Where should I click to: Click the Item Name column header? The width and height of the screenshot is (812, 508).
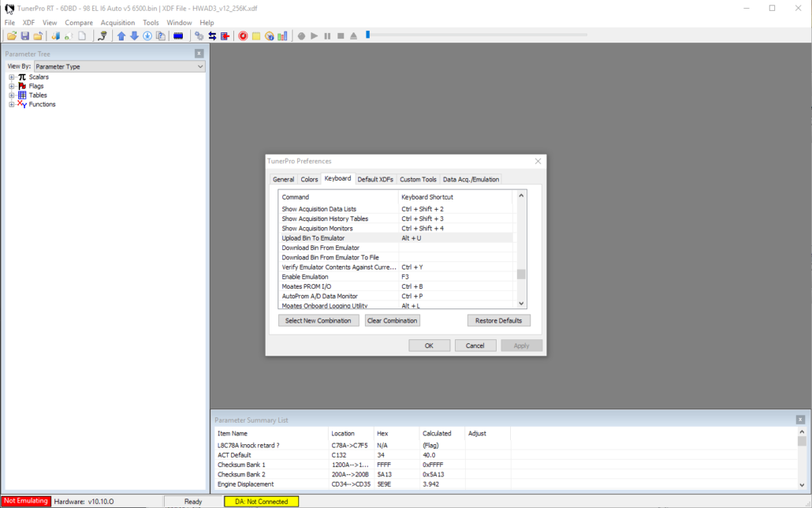coord(271,433)
